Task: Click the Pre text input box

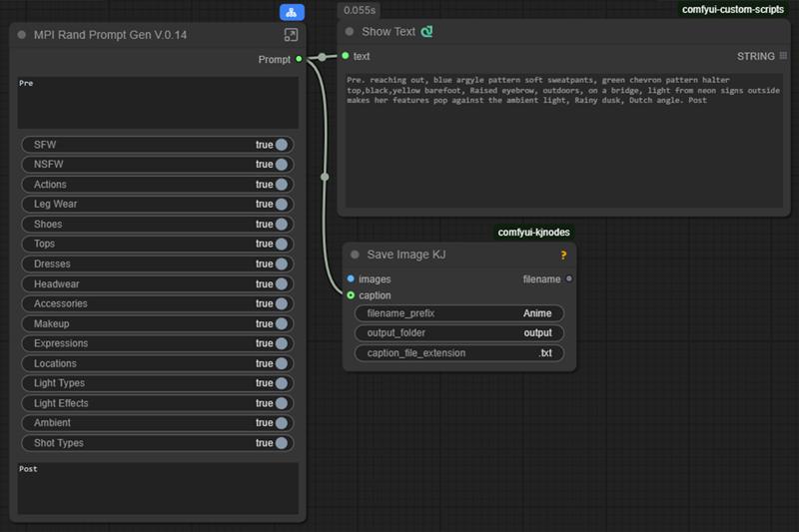Action: click(x=158, y=103)
